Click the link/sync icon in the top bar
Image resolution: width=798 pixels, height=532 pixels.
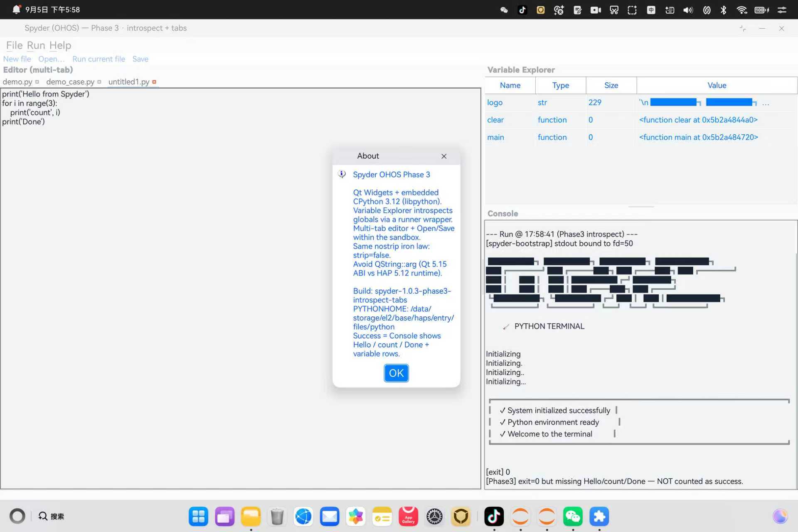707,10
